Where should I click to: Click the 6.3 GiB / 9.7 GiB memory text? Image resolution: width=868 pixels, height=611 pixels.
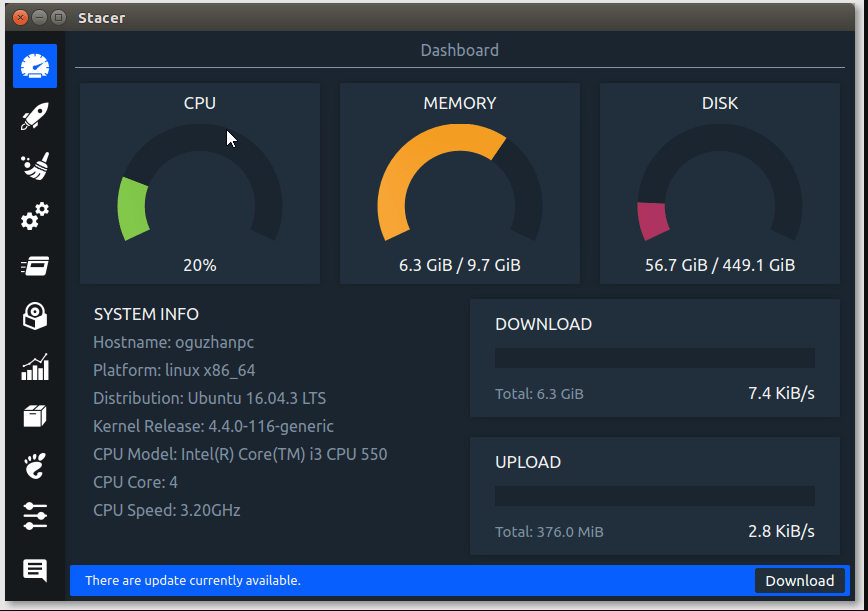coord(459,265)
